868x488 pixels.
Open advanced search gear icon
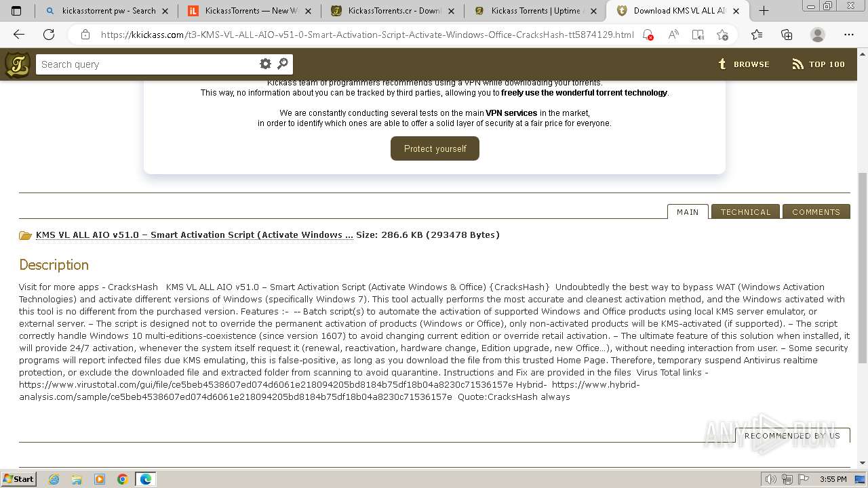[265, 64]
